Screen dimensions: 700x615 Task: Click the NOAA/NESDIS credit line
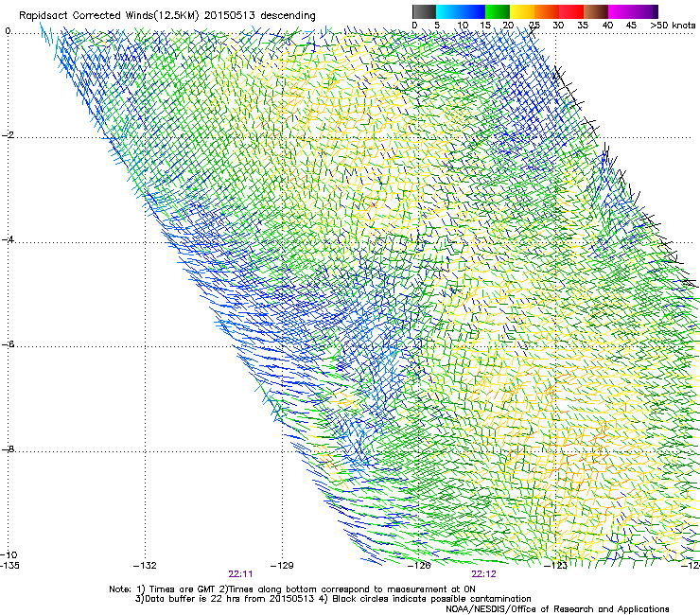tap(557, 608)
